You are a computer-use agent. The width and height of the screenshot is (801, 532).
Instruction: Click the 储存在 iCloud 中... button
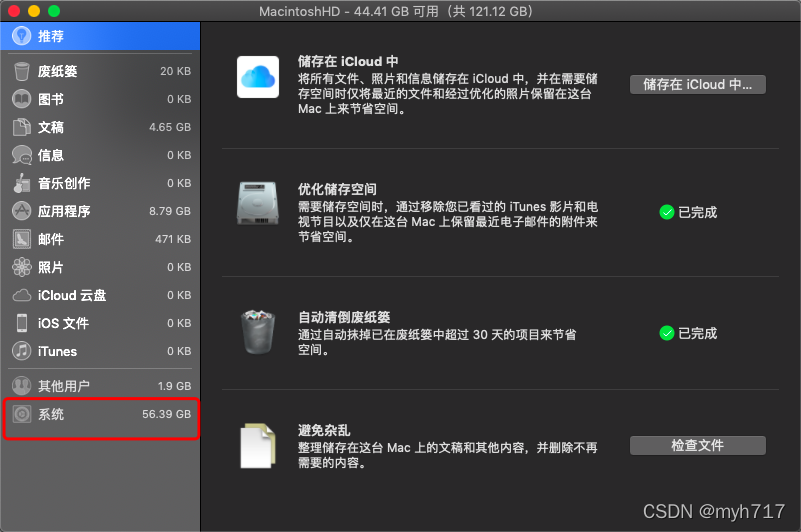tap(697, 84)
